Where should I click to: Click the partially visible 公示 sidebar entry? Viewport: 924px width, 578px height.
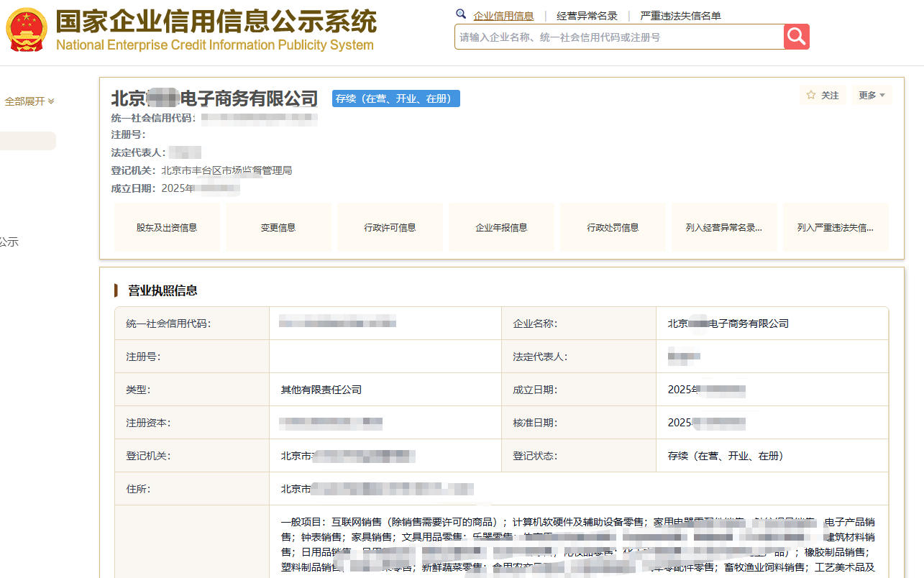[9, 242]
